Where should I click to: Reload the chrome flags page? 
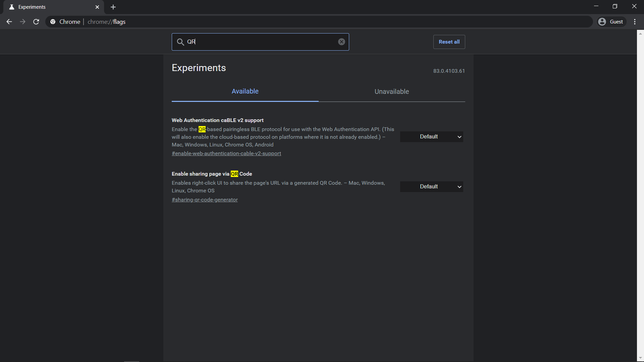pos(36,22)
